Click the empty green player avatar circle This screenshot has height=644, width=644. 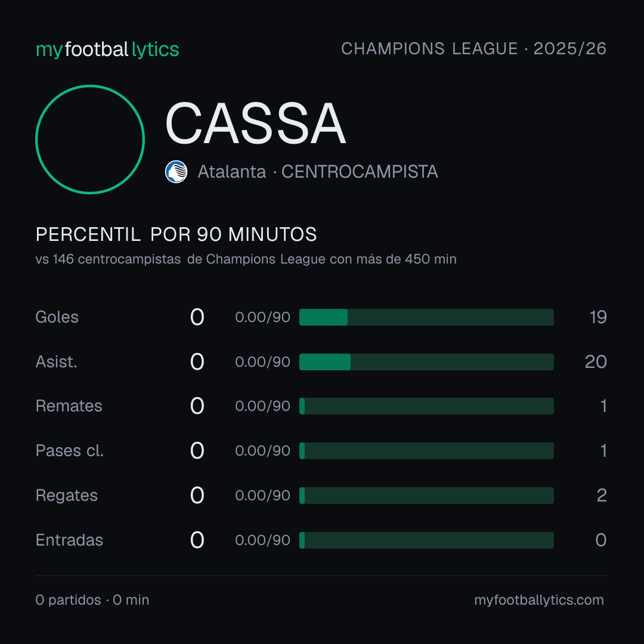pyautogui.click(x=90, y=140)
